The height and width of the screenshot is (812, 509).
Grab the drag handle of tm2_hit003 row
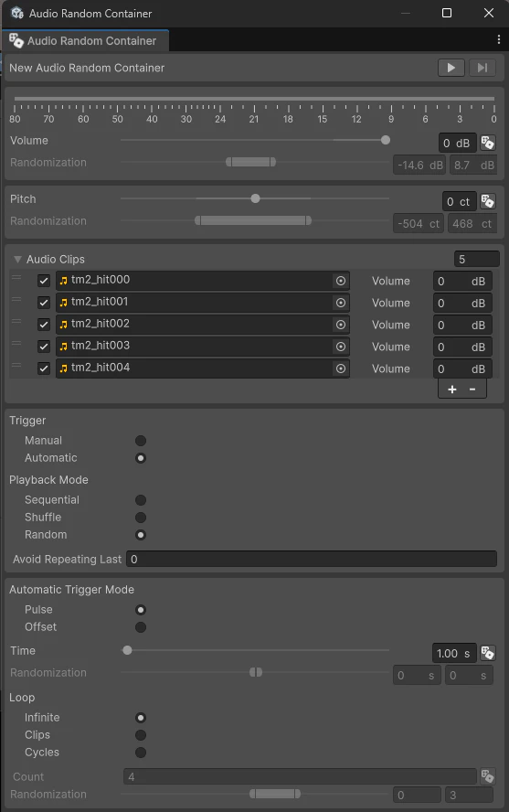point(16,343)
